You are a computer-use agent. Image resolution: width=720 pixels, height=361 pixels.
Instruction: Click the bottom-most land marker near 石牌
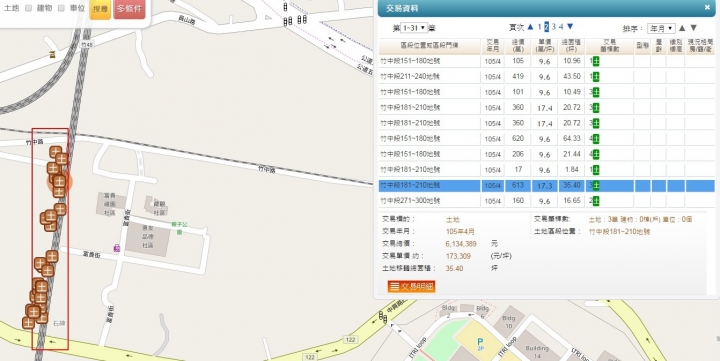28,323
